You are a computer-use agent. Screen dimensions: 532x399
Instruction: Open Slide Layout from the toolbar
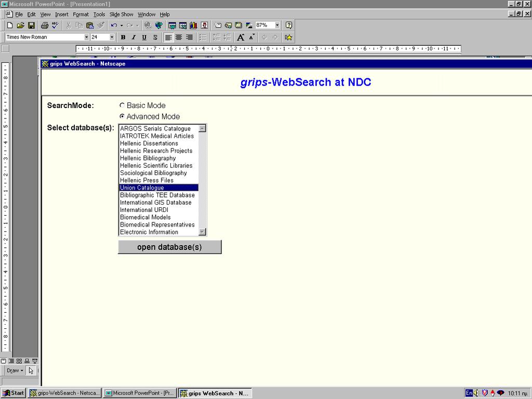pyautogui.click(x=228, y=25)
